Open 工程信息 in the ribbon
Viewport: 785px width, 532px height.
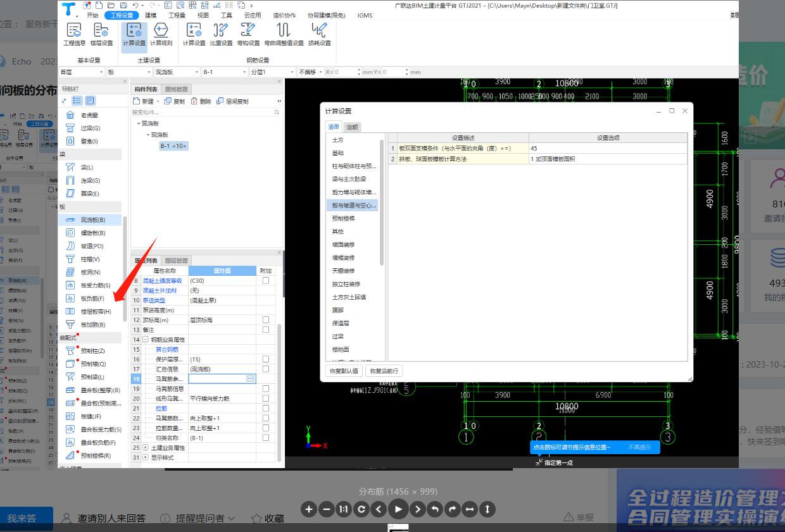[74, 35]
